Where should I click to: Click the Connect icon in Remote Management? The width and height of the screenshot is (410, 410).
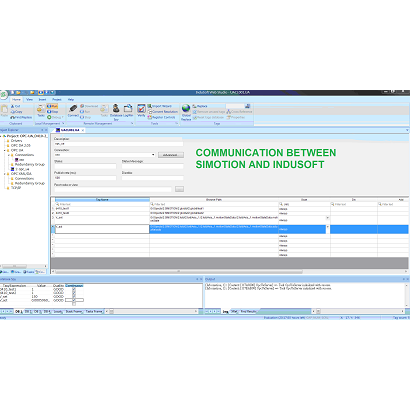(73, 110)
